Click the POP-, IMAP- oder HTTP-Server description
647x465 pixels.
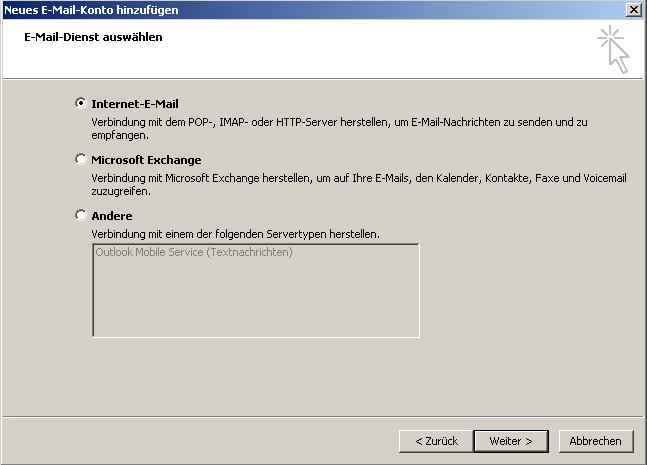tap(339, 128)
